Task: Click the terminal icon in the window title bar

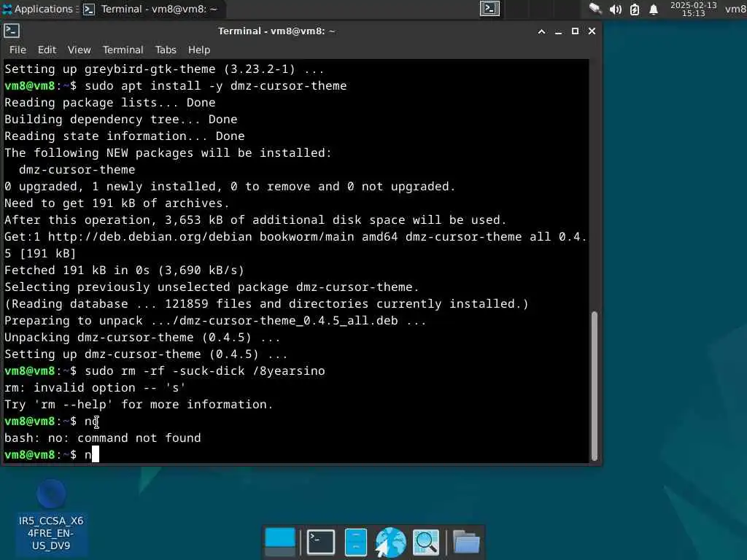Action: 12,31
